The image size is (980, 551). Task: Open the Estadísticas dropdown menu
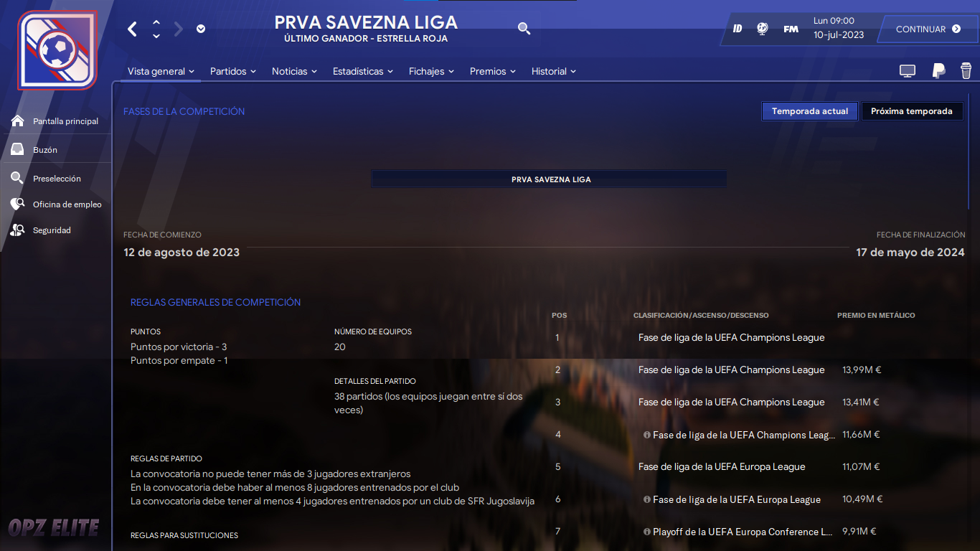tap(363, 71)
